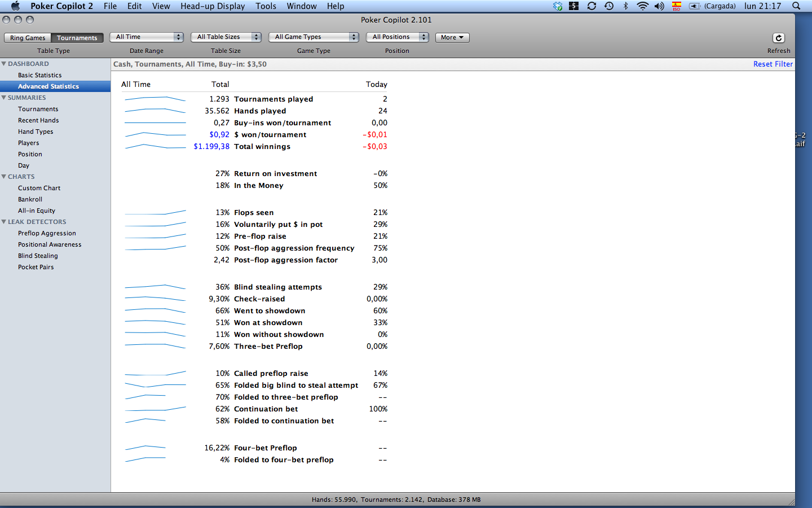Image resolution: width=812 pixels, height=508 pixels.
Task: Click the Return on investment row label
Action: 276,173
